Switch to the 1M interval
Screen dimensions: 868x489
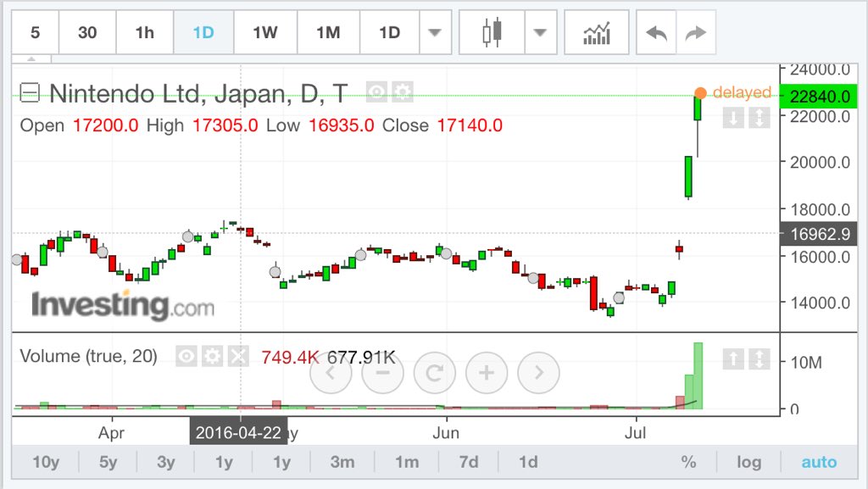coord(328,33)
